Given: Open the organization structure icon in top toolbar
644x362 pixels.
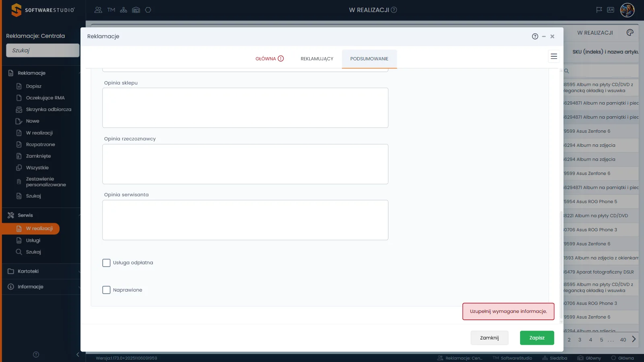Looking at the screenshot, I should 124,10.
